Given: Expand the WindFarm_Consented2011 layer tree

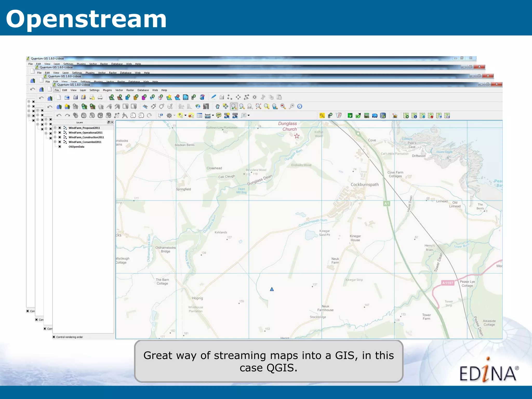Looking at the screenshot, I should 55,142.
